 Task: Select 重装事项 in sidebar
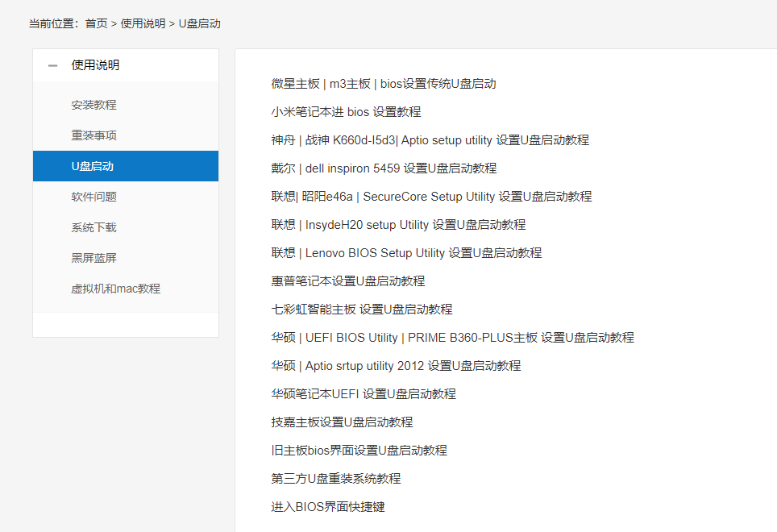93,135
